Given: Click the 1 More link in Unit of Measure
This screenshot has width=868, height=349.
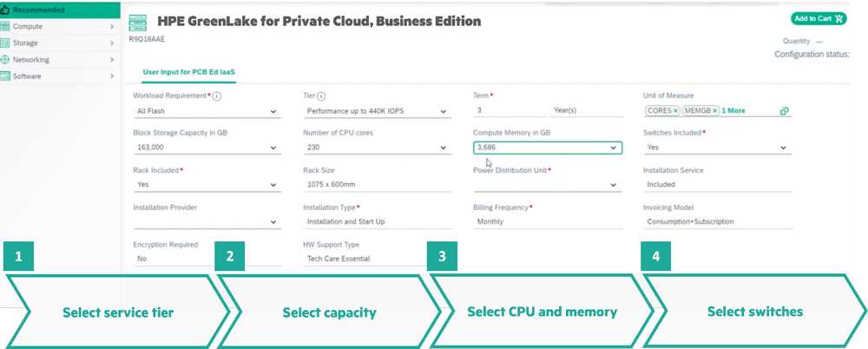Looking at the screenshot, I should point(733,111).
